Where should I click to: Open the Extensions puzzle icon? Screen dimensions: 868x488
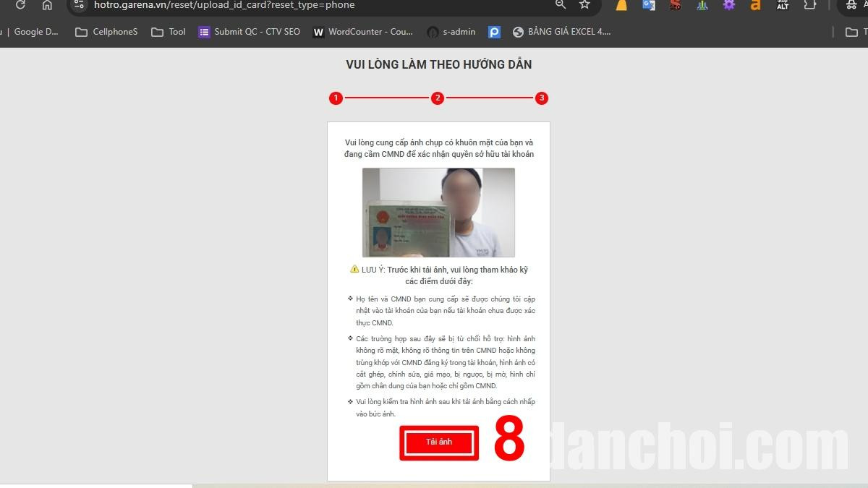click(810, 5)
